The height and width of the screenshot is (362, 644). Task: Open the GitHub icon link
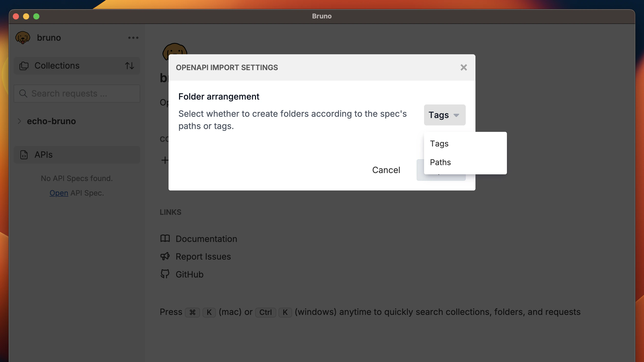pyautogui.click(x=165, y=274)
